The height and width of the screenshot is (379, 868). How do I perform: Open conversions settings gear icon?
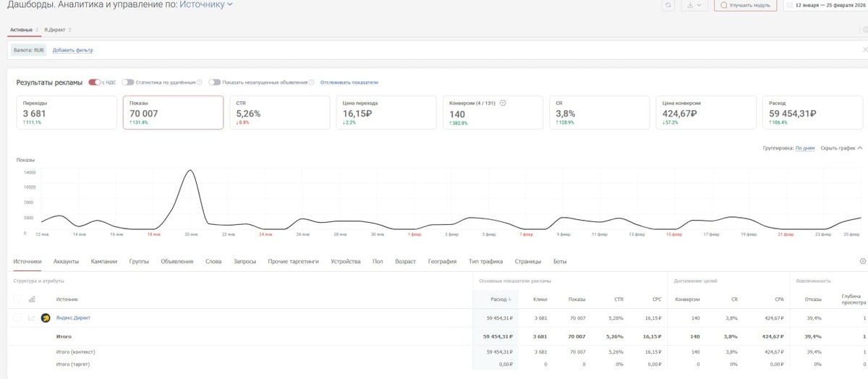coord(503,103)
